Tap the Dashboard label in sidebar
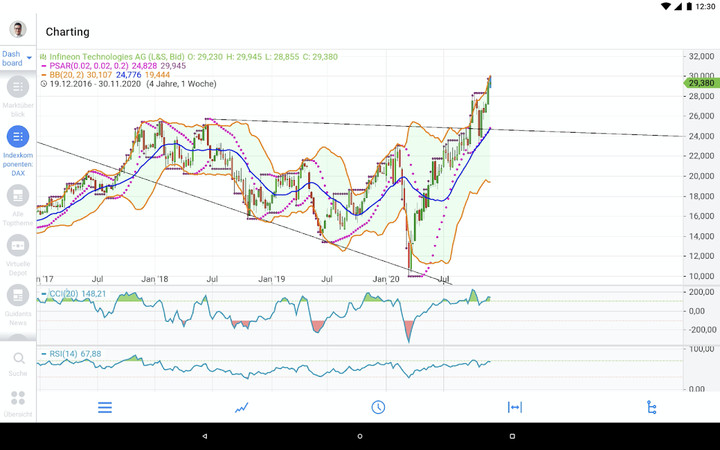Viewport: 720px width, 450px height. [x=12, y=58]
